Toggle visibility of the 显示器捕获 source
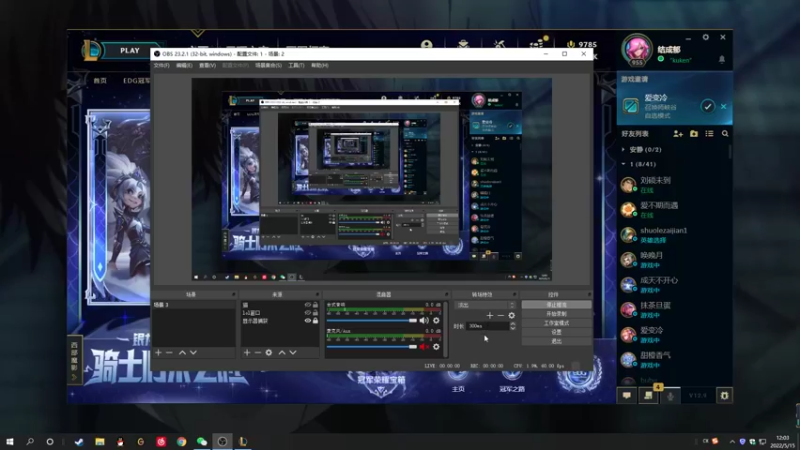The width and height of the screenshot is (800, 450). click(x=308, y=321)
